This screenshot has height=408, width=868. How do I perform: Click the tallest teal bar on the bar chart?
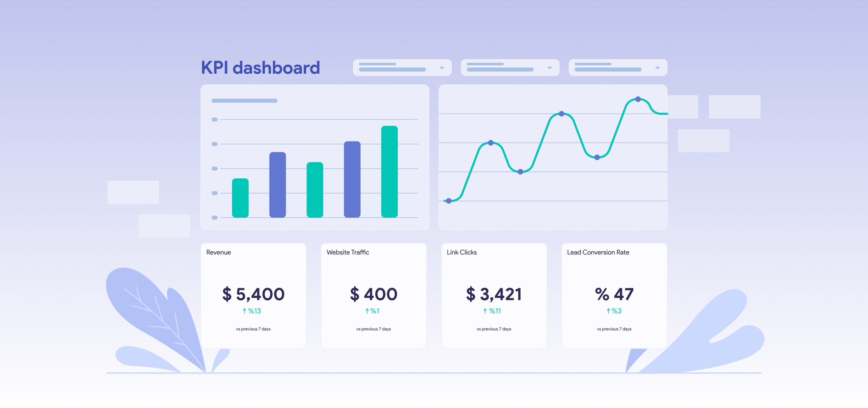(389, 170)
